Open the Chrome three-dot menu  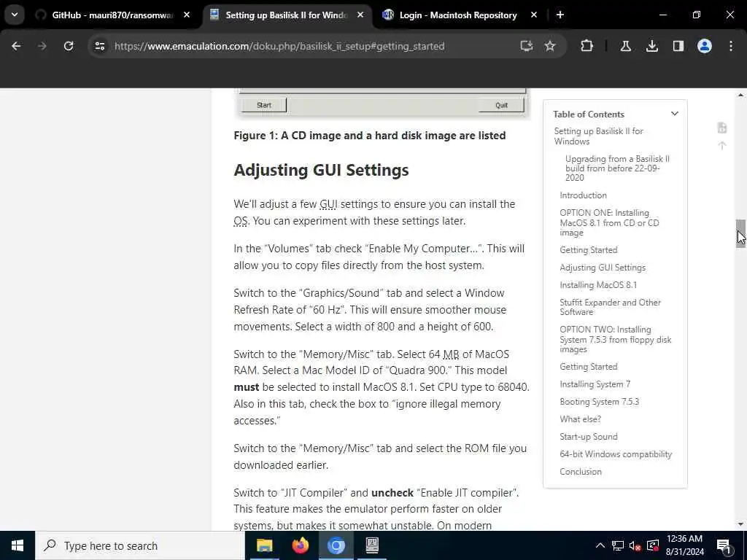click(731, 46)
